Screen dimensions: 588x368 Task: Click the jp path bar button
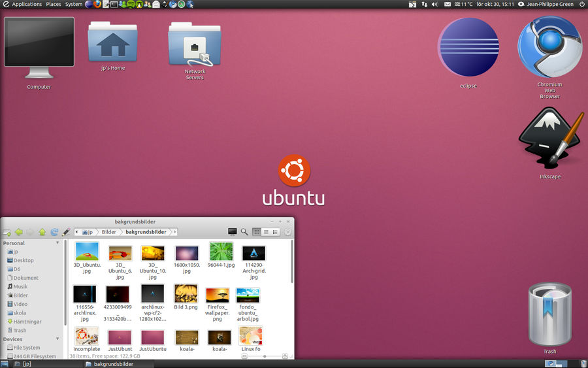[88, 232]
